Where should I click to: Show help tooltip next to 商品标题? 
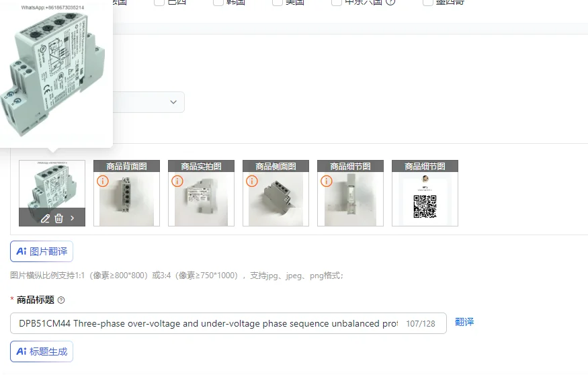pos(61,300)
